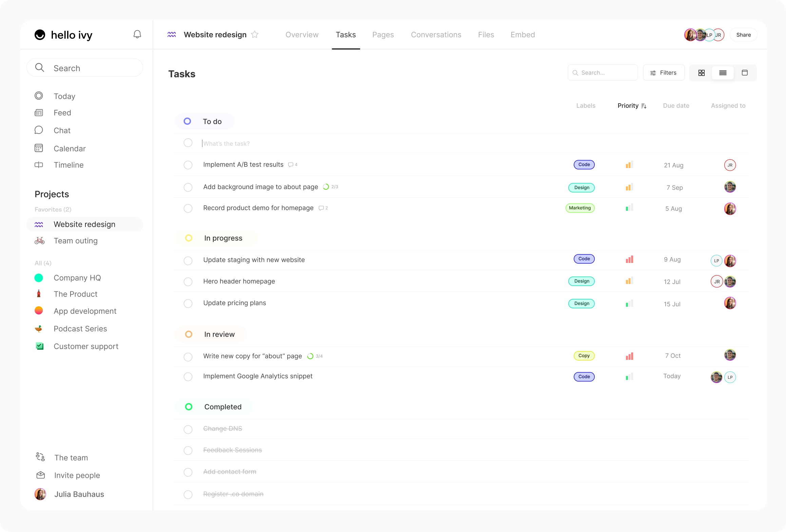Viewport: 786px width, 532px height.
Task: Open the Conversations tab
Action: 436,35
